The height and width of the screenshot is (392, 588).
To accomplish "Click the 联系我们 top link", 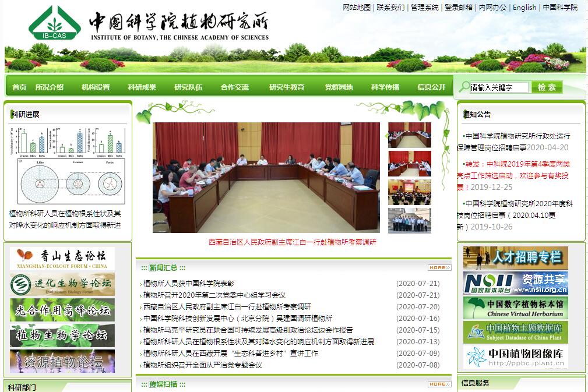I will (x=390, y=8).
